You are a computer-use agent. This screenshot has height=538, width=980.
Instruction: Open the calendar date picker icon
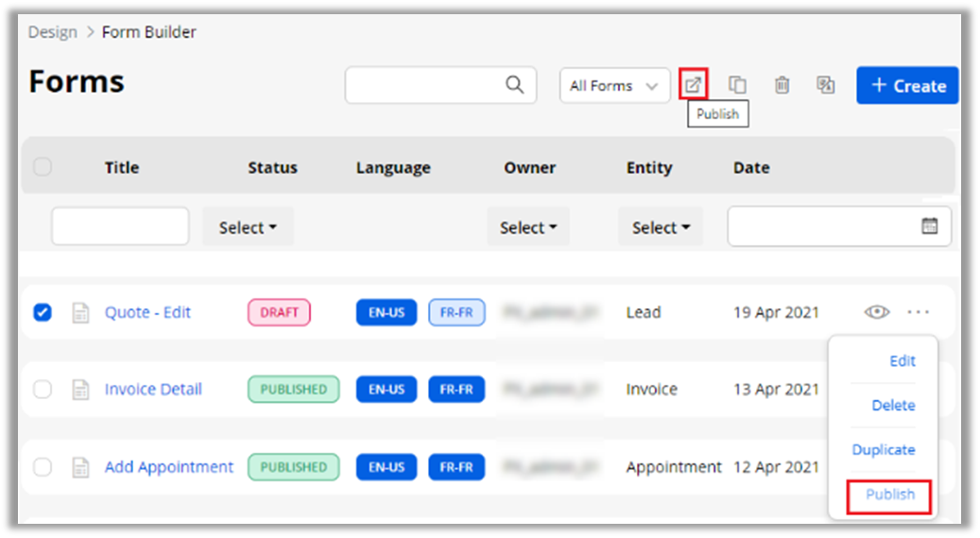coord(929,226)
